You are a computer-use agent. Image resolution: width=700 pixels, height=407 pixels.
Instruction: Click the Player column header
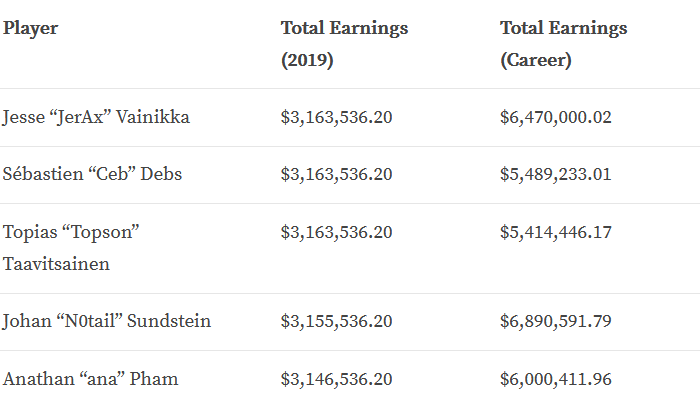coord(31,28)
